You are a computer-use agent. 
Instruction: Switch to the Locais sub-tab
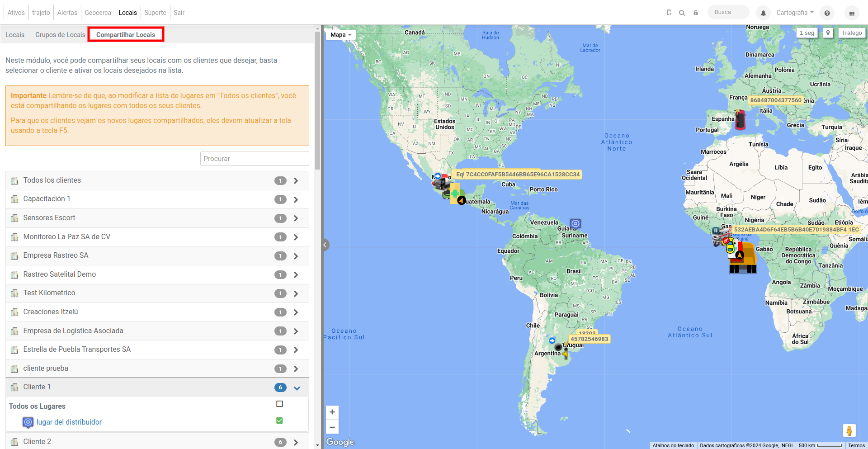pos(15,35)
